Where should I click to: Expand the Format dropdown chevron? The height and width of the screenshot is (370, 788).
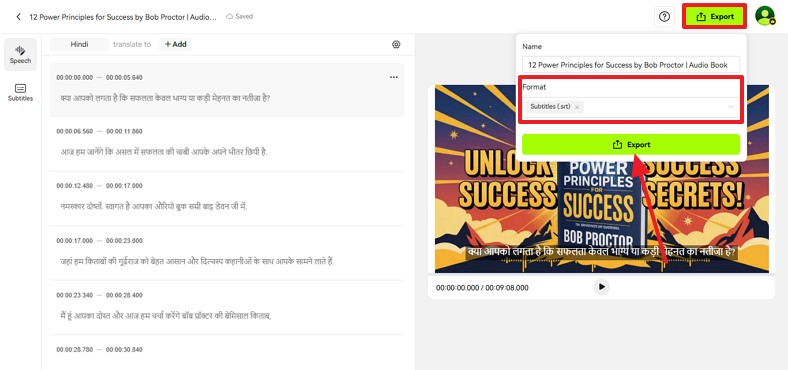pyautogui.click(x=731, y=107)
